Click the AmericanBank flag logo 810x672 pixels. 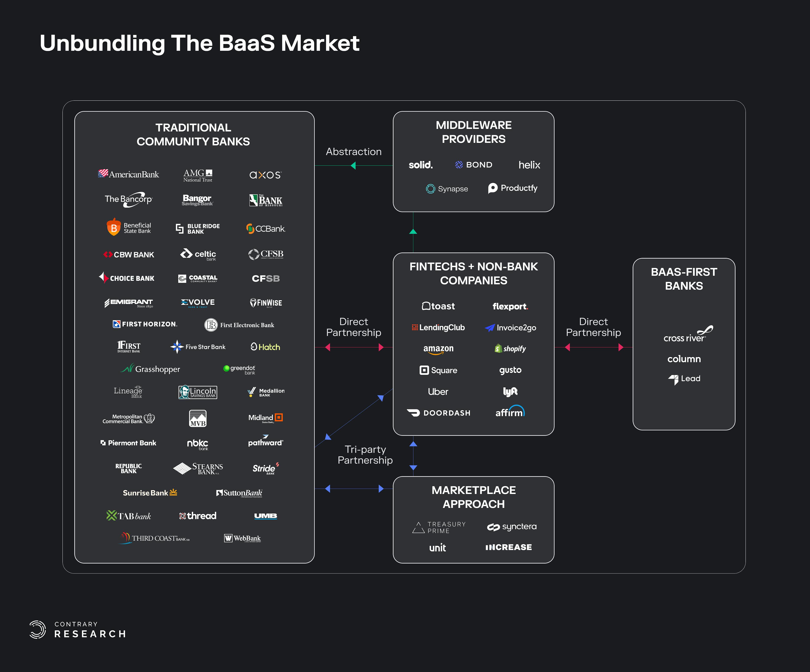[x=103, y=174]
